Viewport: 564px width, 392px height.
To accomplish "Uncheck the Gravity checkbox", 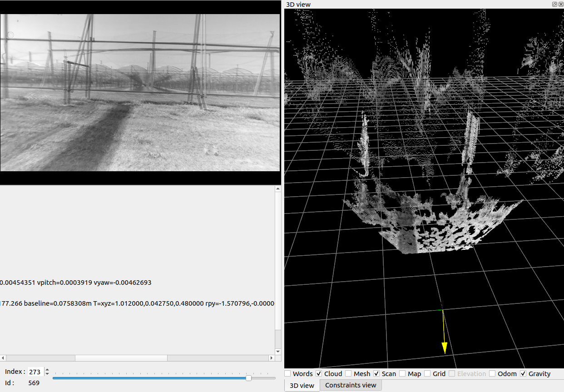I will tap(523, 374).
